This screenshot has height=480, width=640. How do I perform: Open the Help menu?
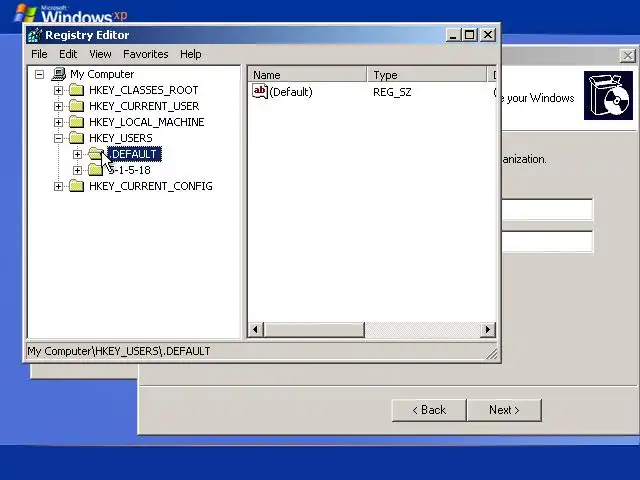tap(191, 54)
